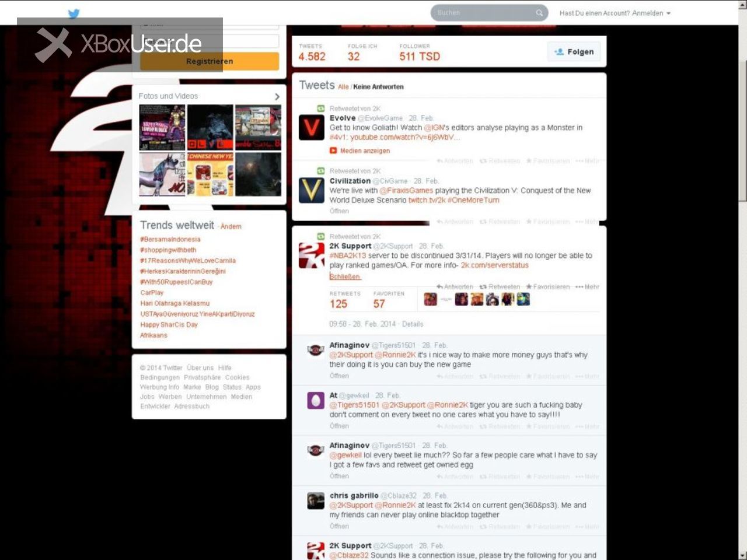Open the 2k.com/serverstatus link
This screenshot has width=747, height=560.
click(494, 265)
